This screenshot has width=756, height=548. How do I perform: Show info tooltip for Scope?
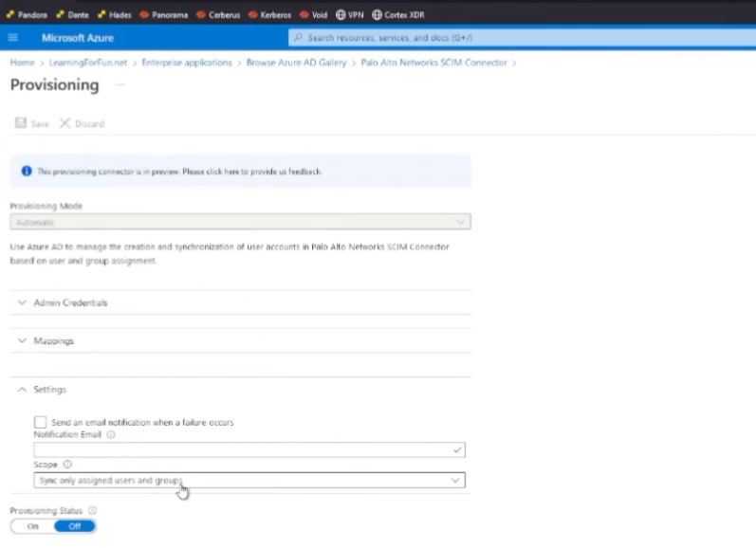(67, 465)
